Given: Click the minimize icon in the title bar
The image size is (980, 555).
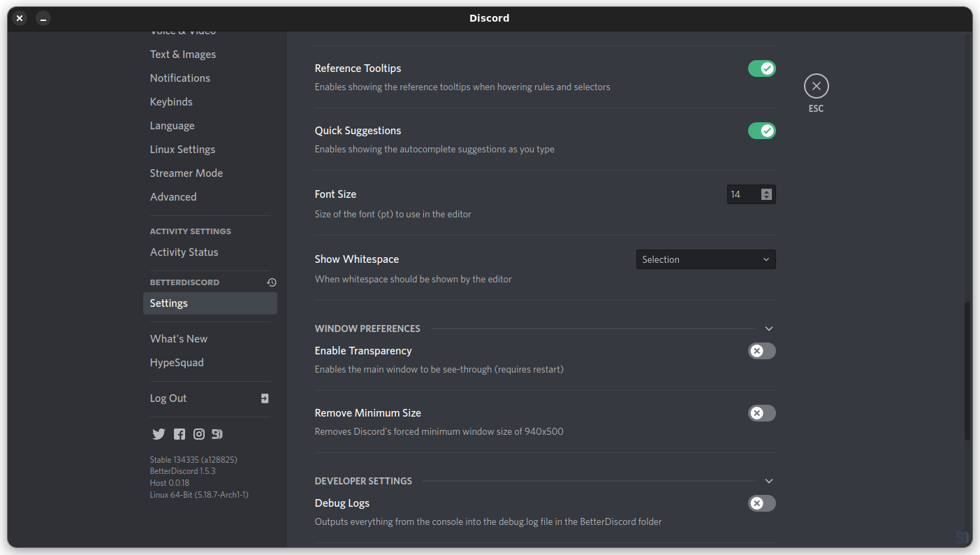Looking at the screenshot, I should click(43, 18).
